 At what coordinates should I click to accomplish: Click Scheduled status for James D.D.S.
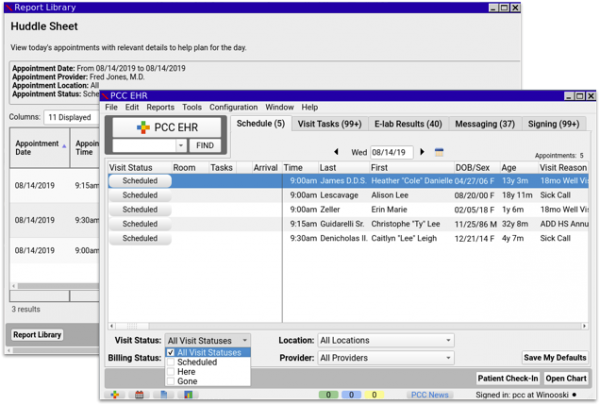[140, 181]
